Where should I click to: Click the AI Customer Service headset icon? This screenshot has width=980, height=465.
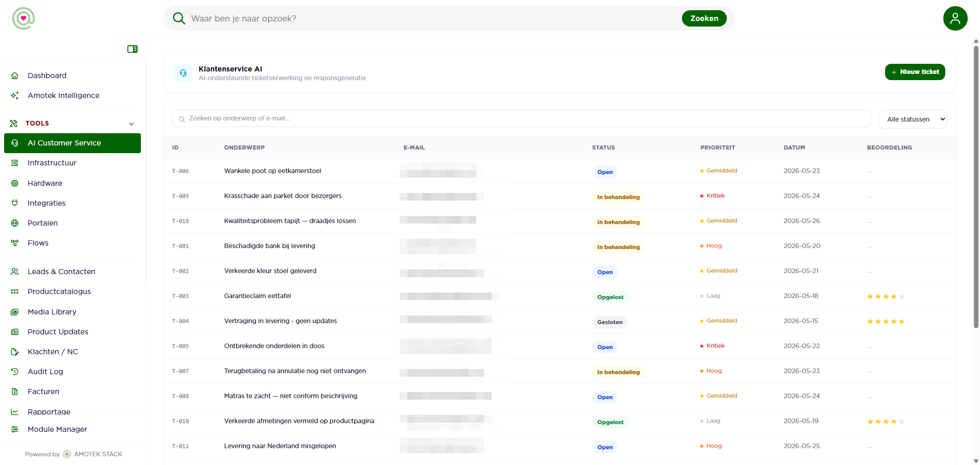pos(15,143)
